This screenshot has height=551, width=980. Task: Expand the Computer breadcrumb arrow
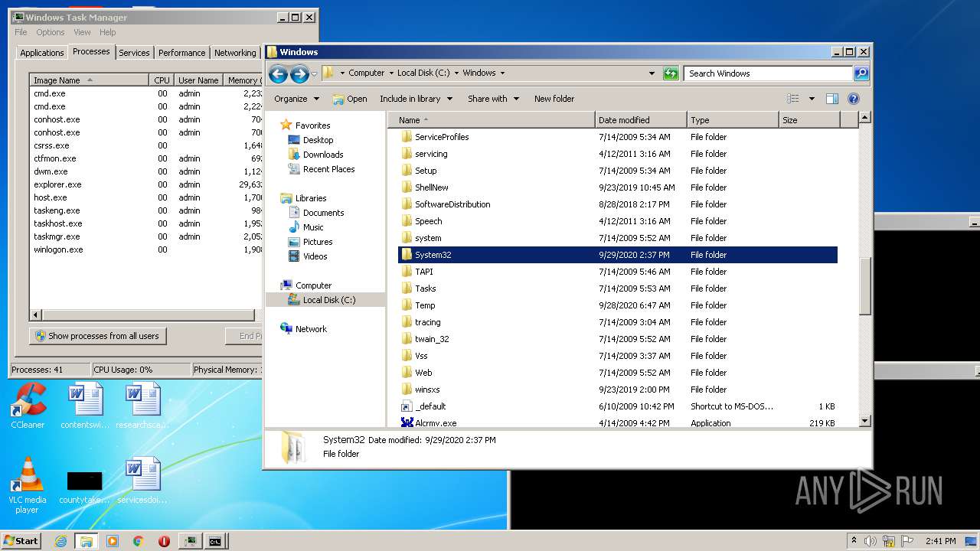(390, 73)
